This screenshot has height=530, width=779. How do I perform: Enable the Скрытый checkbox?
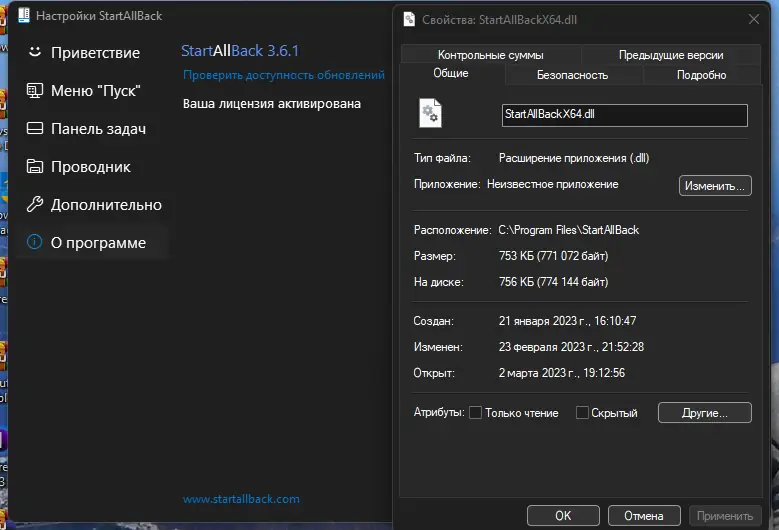tap(582, 413)
